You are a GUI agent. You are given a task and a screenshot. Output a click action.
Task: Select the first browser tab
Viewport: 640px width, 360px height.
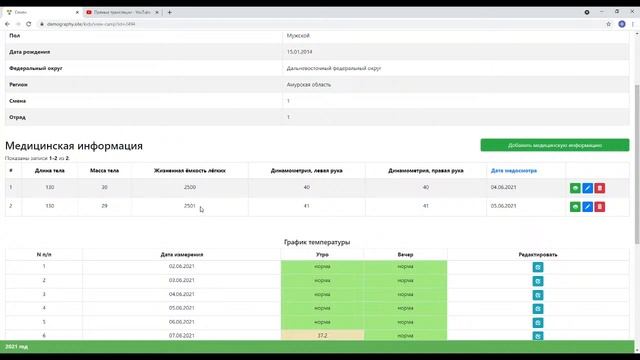click(x=41, y=12)
